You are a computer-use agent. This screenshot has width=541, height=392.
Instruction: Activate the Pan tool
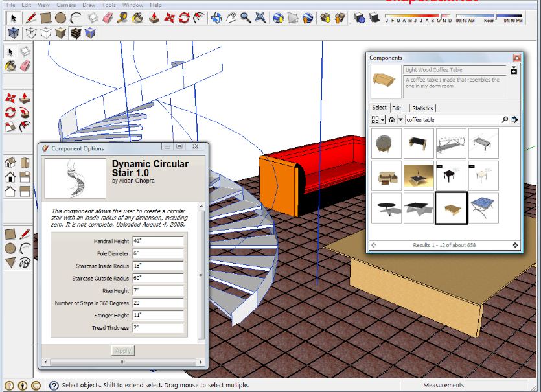(231, 19)
